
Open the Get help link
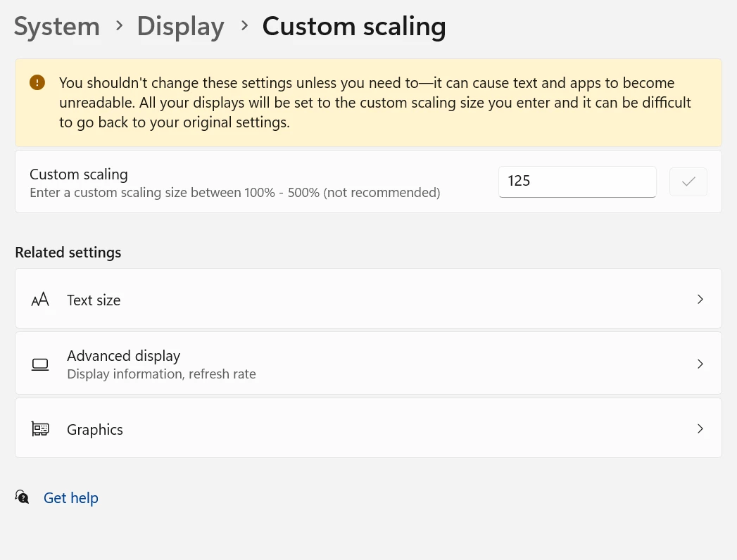(71, 498)
